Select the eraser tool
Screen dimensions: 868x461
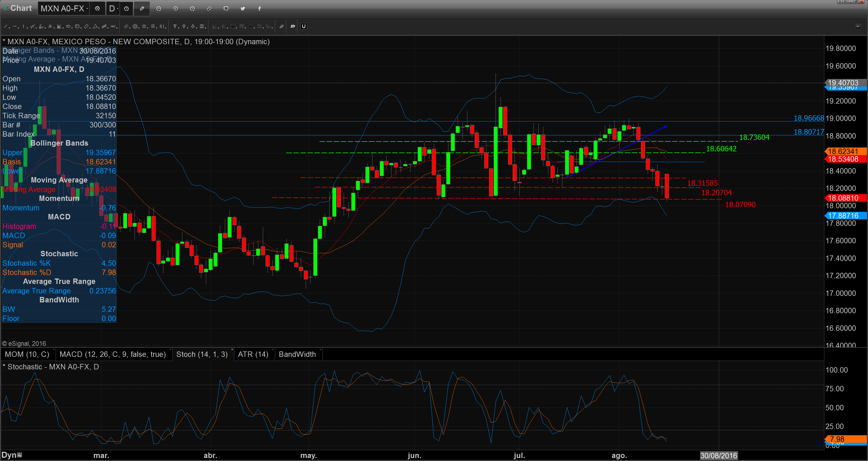(282, 26)
